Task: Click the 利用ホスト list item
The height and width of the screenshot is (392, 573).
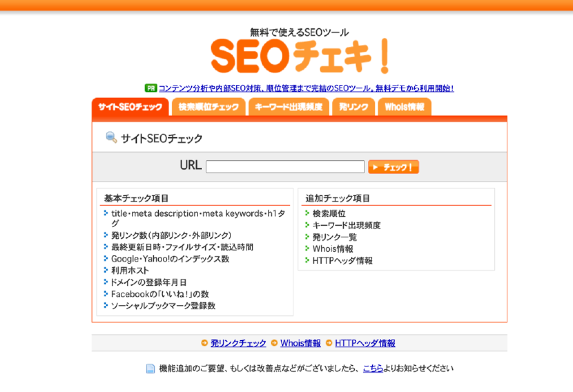Action: [130, 270]
